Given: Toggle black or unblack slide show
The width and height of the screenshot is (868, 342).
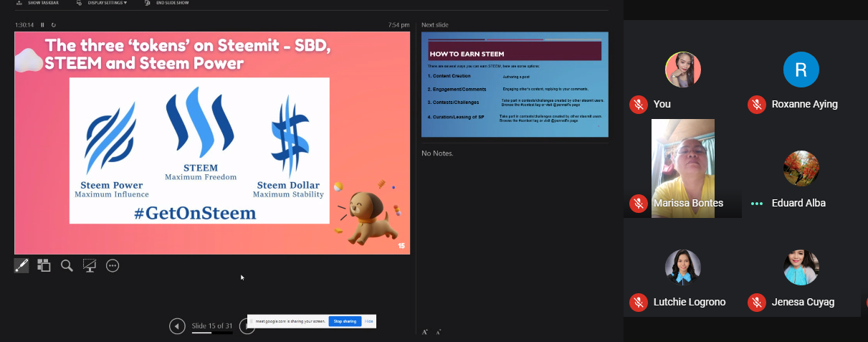Looking at the screenshot, I should point(90,265).
